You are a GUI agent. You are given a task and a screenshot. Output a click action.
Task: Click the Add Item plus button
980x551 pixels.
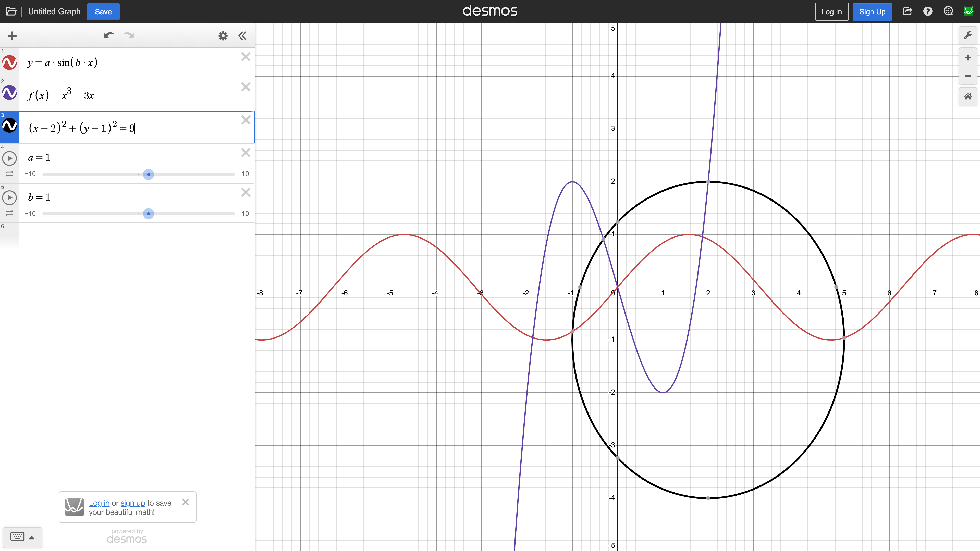tap(12, 36)
